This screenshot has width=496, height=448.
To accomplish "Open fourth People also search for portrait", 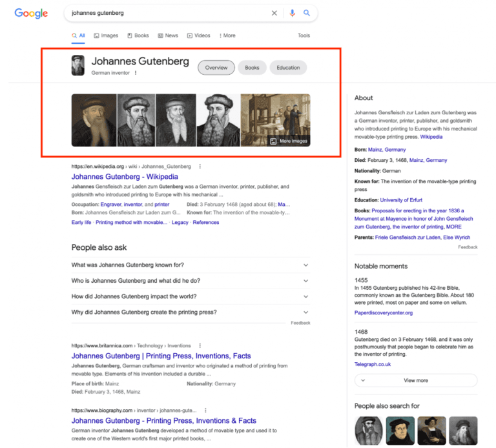I will (463, 431).
